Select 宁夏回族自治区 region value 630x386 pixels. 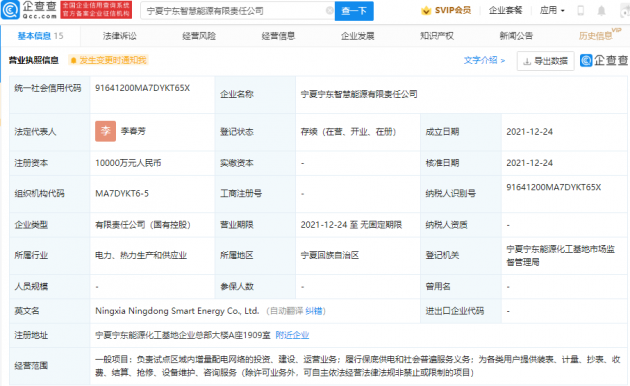coord(329,255)
